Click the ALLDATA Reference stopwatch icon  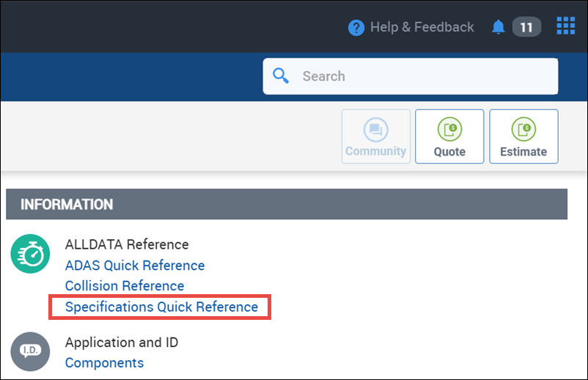pos(30,254)
